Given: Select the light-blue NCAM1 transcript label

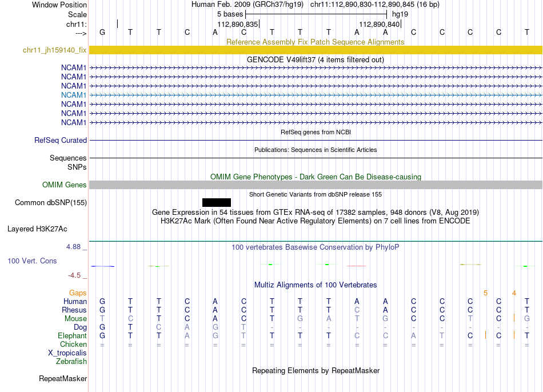Looking at the screenshot, I should coord(73,95).
